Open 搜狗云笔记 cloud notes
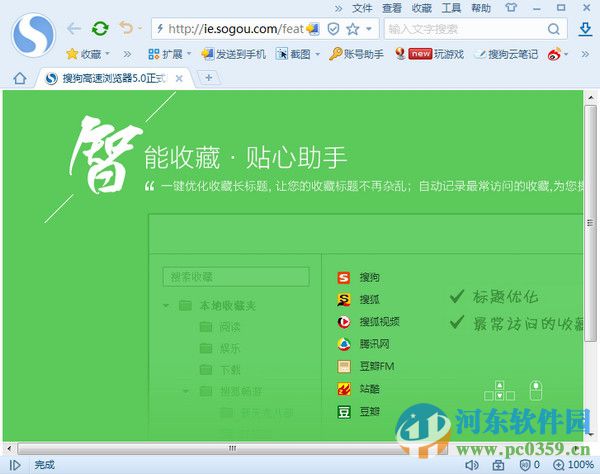The image size is (600, 474). click(x=506, y=54)
